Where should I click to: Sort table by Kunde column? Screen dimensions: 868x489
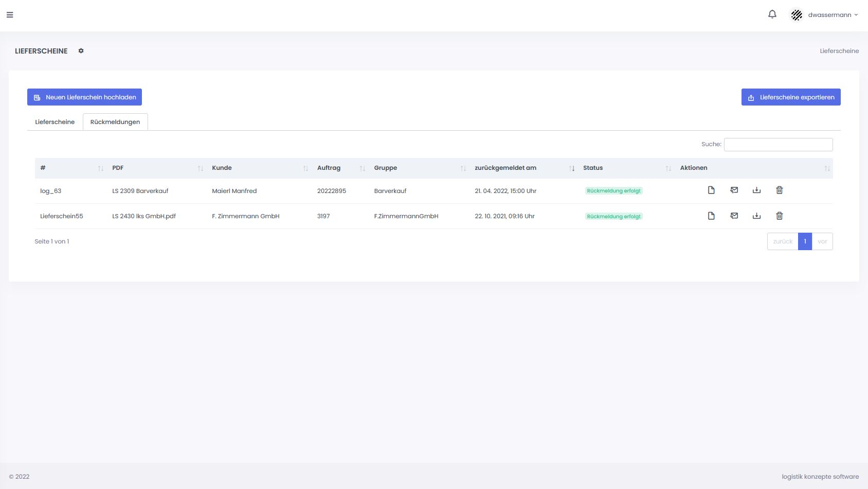point(259,168)
